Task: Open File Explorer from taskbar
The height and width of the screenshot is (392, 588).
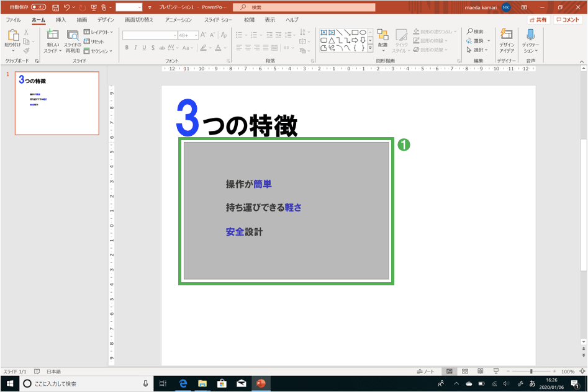Action: [202, 383]
